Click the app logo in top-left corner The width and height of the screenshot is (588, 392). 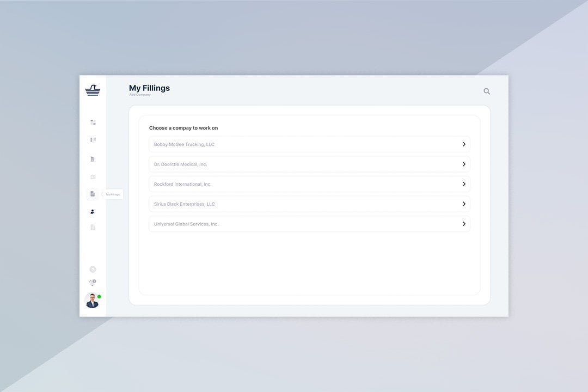coord(93,90)
